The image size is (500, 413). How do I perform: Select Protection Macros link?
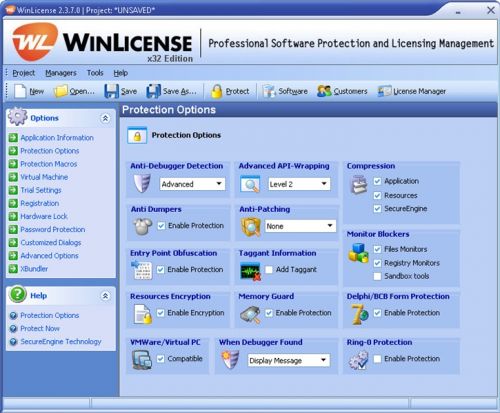click(x=49, y=164)
